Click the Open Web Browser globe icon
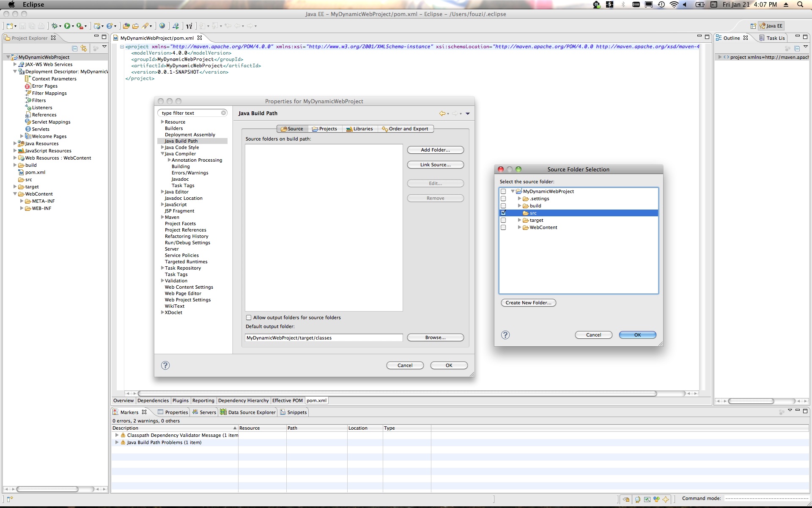 [x=162, y=26]
